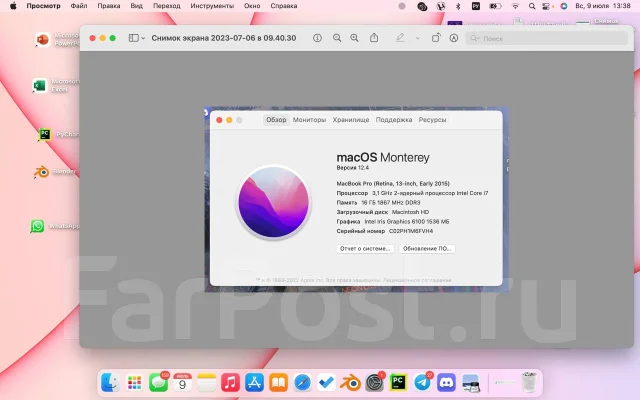
Task: Show the Markup toolbar
Action: (x=453, y=38)
